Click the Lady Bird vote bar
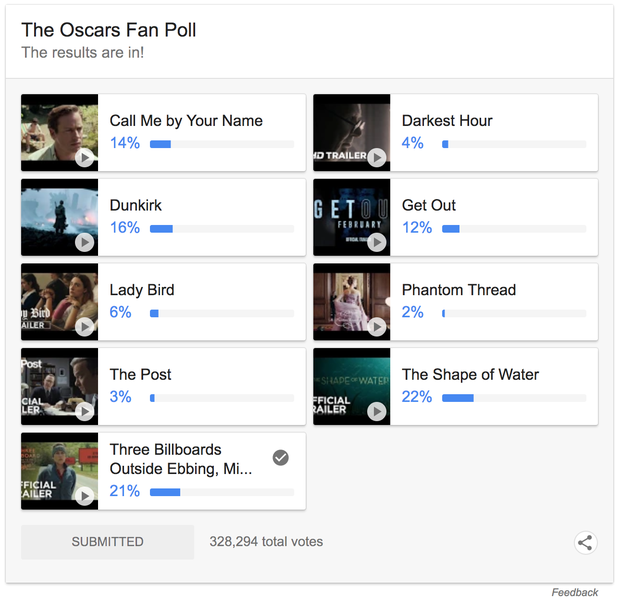The width and height of the screenshot is (620, 599). [222, 314]
